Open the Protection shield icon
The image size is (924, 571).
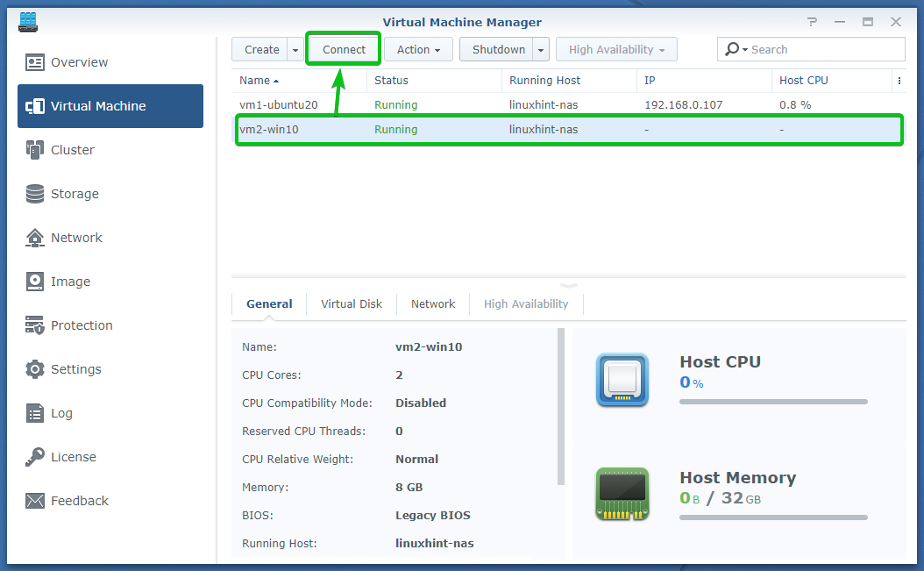(35, 325)
